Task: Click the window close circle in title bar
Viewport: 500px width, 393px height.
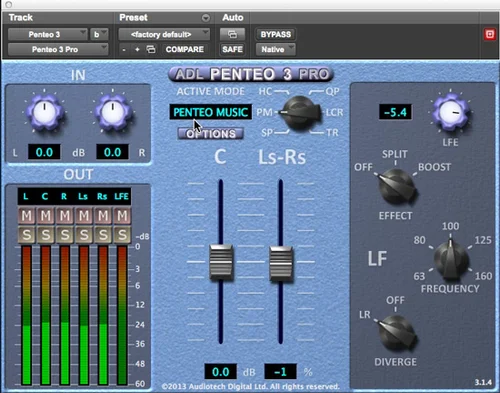Action: (9, 4)
